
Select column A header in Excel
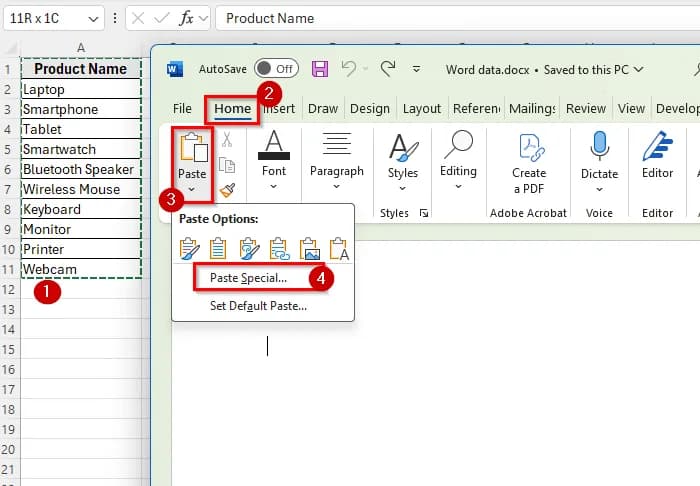(x=81, y=47)
